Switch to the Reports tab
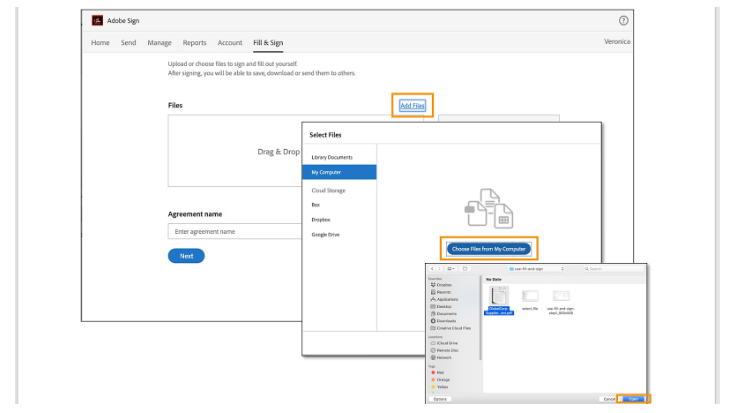737x413 pixels. (x=194, y=43)
